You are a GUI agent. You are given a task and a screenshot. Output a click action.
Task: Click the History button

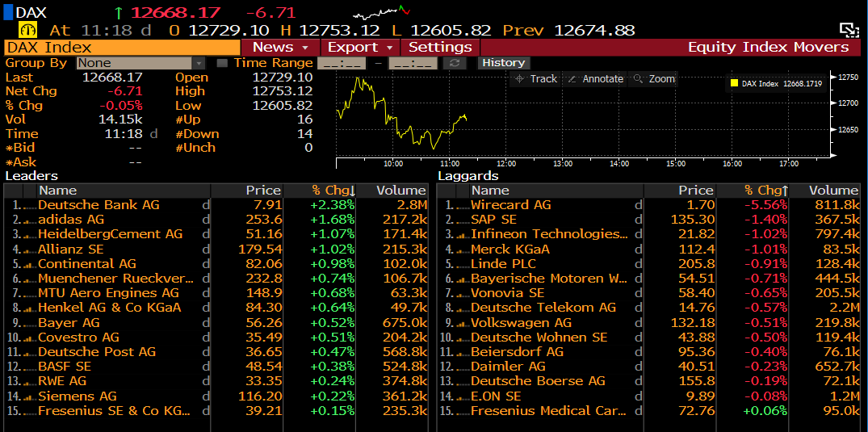[x=503, y=63]
